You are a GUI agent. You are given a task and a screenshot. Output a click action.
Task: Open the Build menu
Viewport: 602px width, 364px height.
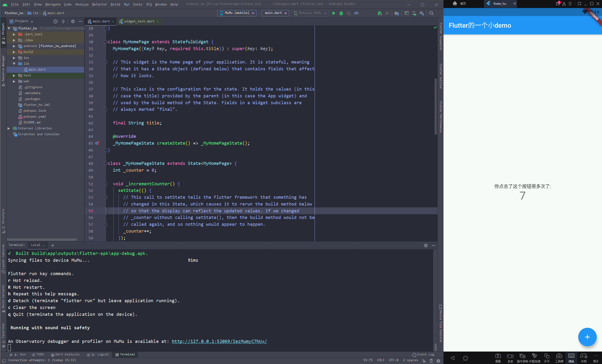point(115,4)
